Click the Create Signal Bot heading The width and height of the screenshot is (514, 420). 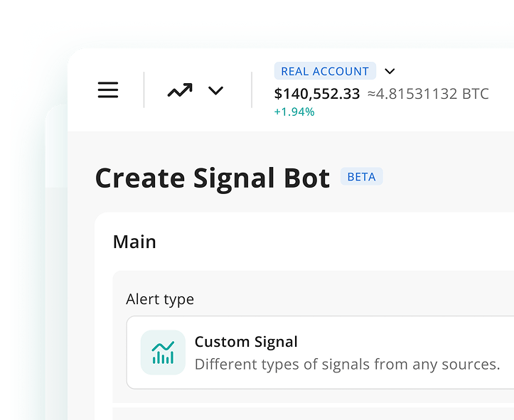tap(213, 178)
